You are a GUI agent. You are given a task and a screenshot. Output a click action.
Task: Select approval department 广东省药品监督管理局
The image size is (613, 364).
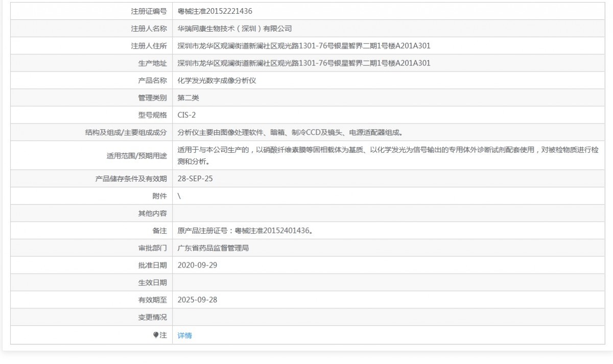point(213,248)
